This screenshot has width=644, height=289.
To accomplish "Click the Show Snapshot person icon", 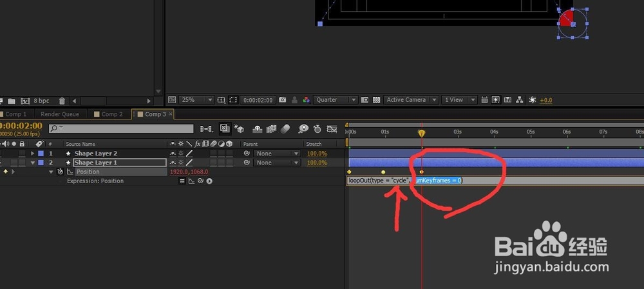I will (294, 99).
